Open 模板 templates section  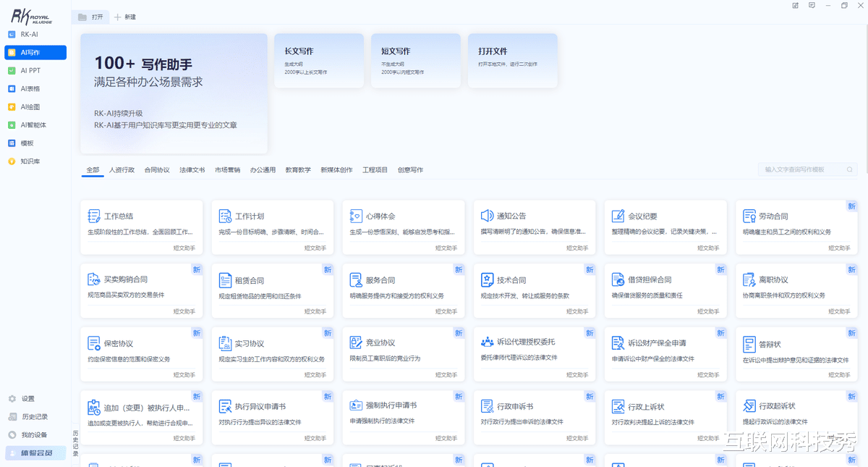click(35, 143)
